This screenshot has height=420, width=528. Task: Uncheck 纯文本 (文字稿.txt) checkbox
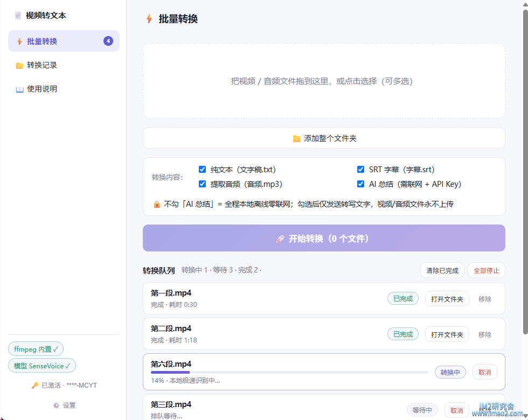(203, 169)
